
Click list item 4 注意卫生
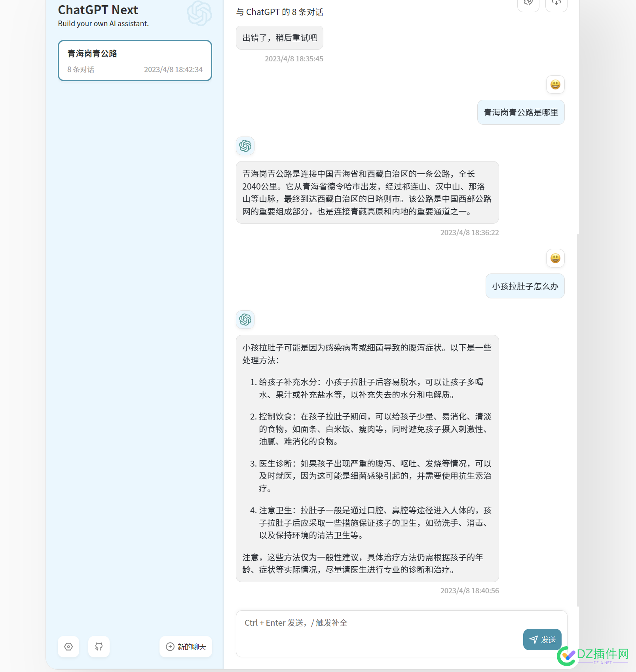coord(371,523)
